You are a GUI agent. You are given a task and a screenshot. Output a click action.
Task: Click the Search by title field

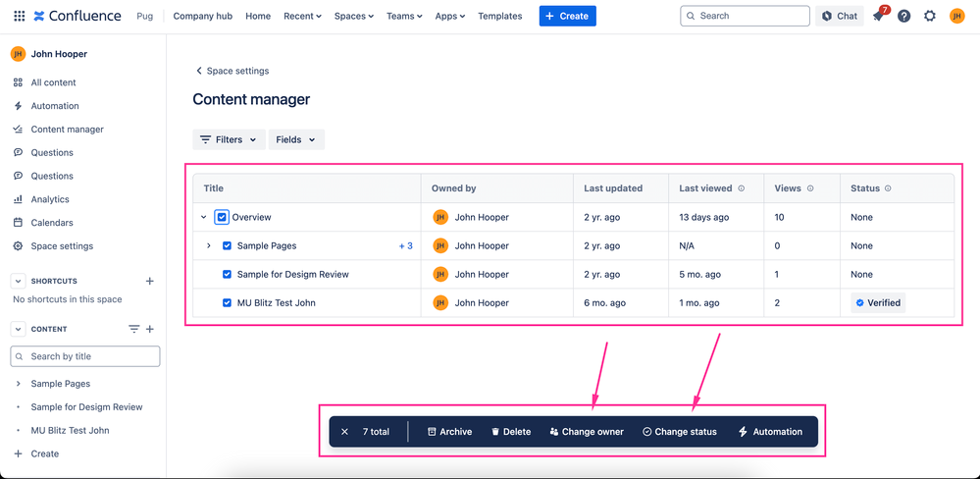[85, 356]
